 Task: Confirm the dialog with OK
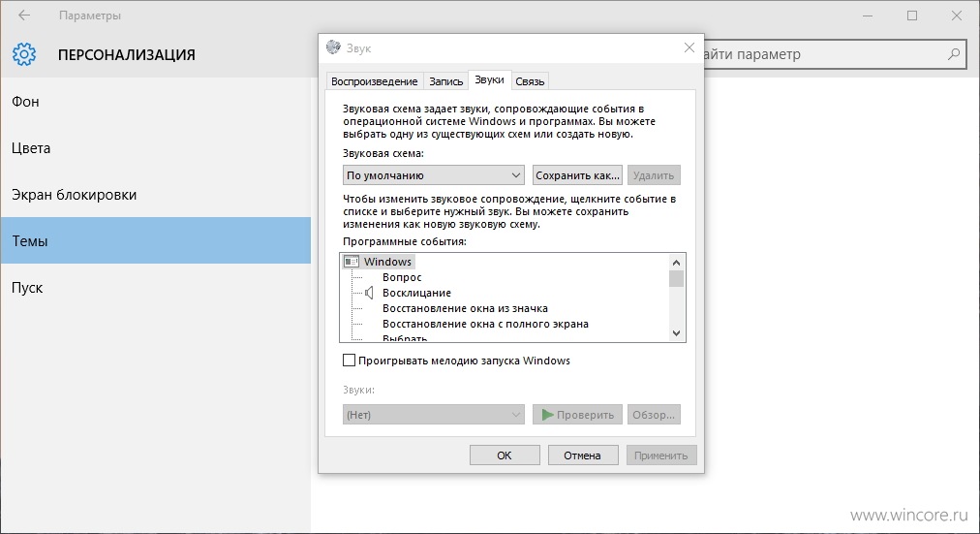[x=505, y=455]
